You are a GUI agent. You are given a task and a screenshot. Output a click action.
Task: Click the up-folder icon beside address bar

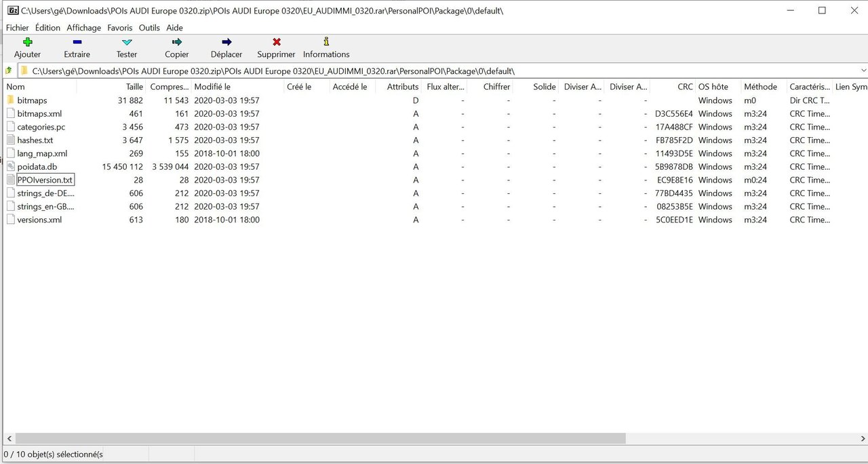click(8, 71)
